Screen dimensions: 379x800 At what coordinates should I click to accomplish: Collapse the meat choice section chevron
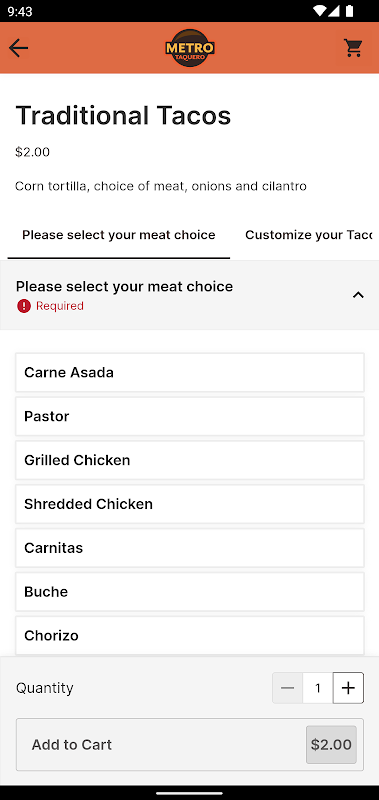(358, 295)
